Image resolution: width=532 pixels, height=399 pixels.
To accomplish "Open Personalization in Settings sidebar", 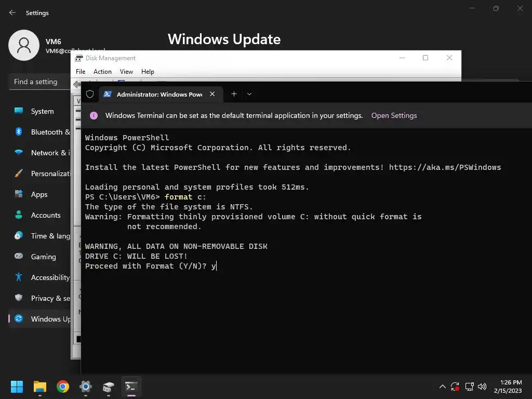I will [x=39, y=174].
